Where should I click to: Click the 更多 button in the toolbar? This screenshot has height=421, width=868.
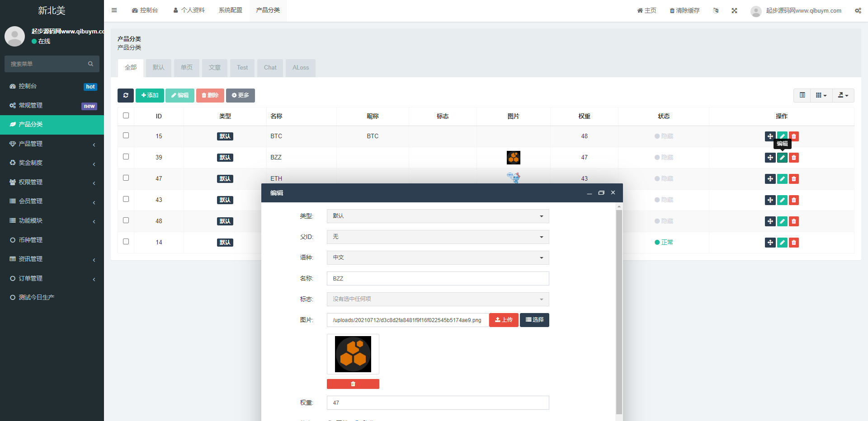[241, 95]
